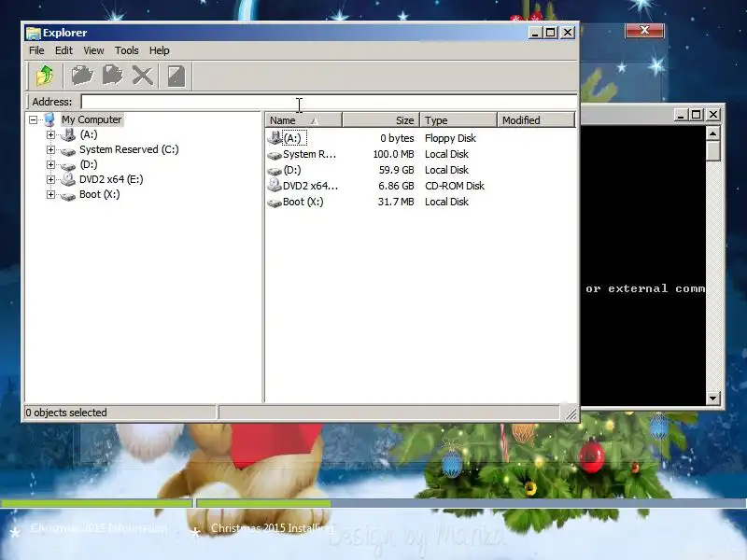The height and width of the screenshot is (560, 747).
Task: Click into the Address input field
Action: click(329, 102)
